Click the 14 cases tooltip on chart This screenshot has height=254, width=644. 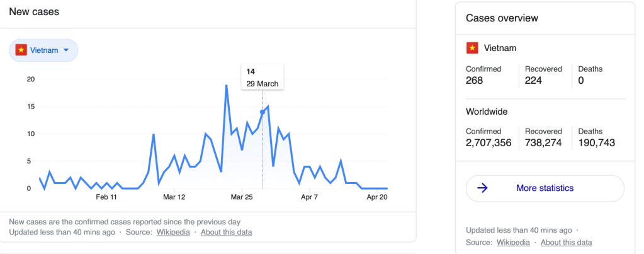[x=263, y=78]
